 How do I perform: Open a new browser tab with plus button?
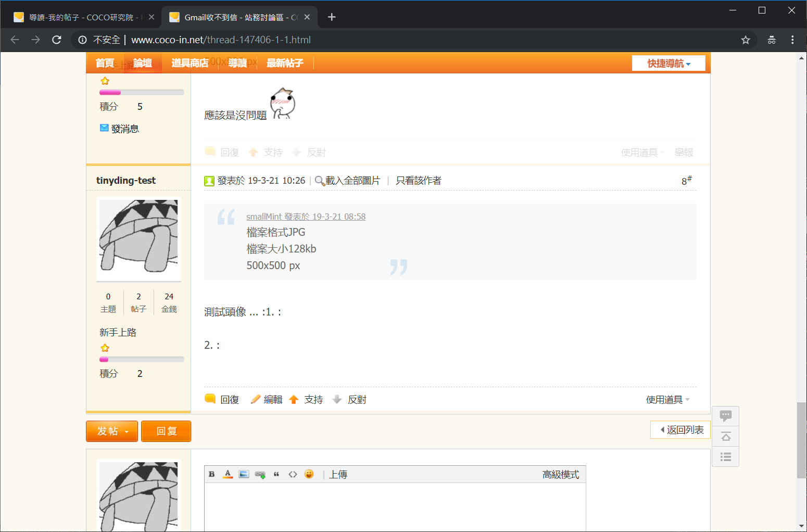pyautogui.click(x=332, y=17)
